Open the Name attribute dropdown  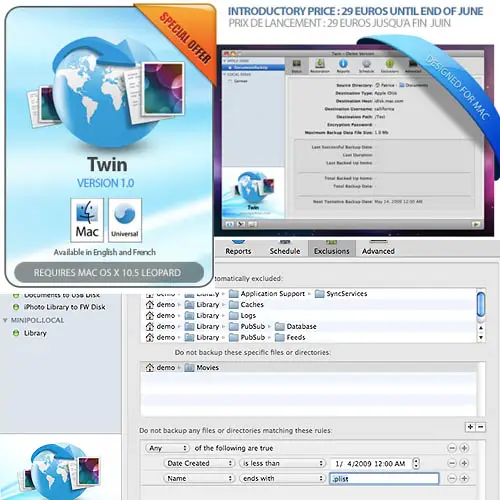[x=199, y=478]
